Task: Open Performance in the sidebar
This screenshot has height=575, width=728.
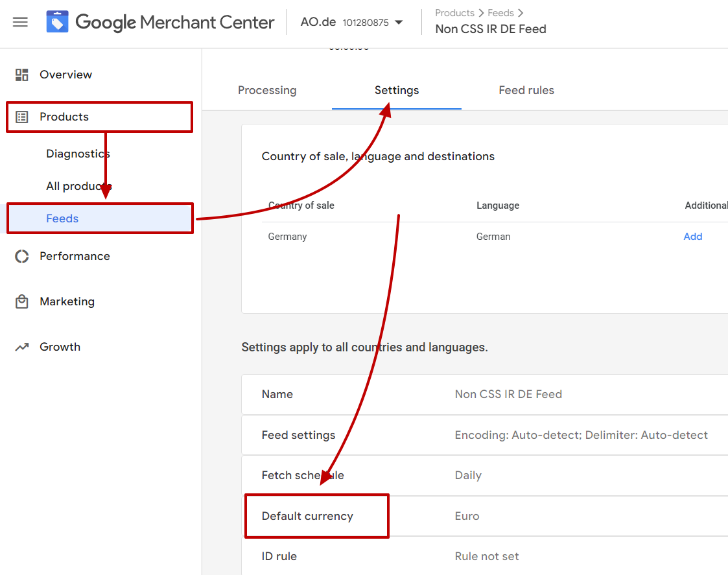Action: coord(75,256)
